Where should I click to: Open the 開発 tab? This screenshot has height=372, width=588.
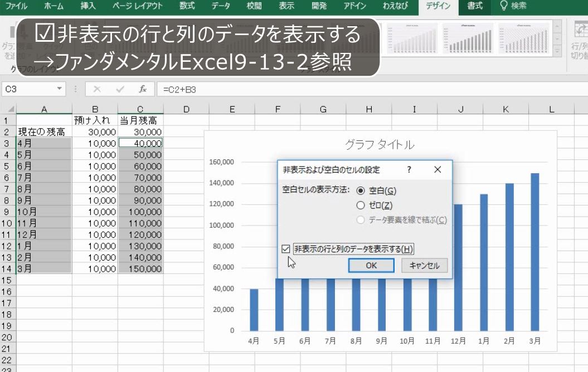pos(319,6)
